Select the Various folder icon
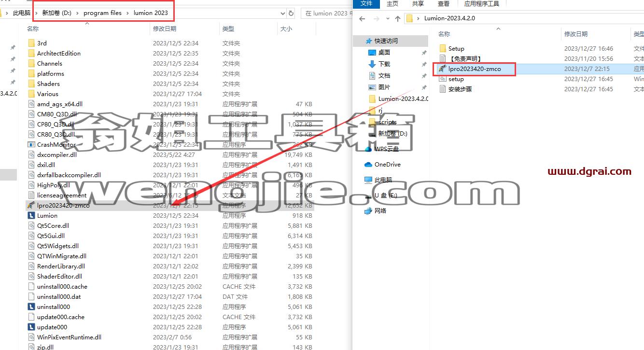644x350 pixels. 31,94
